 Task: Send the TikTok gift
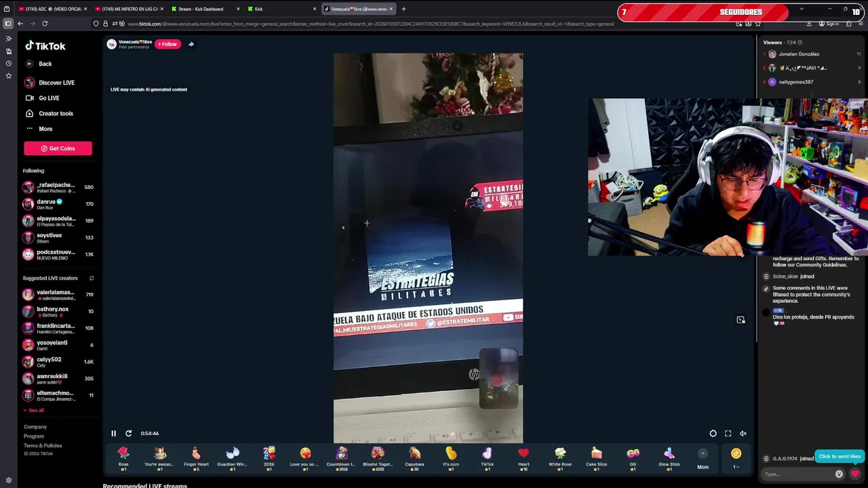(x=487, y=458)
